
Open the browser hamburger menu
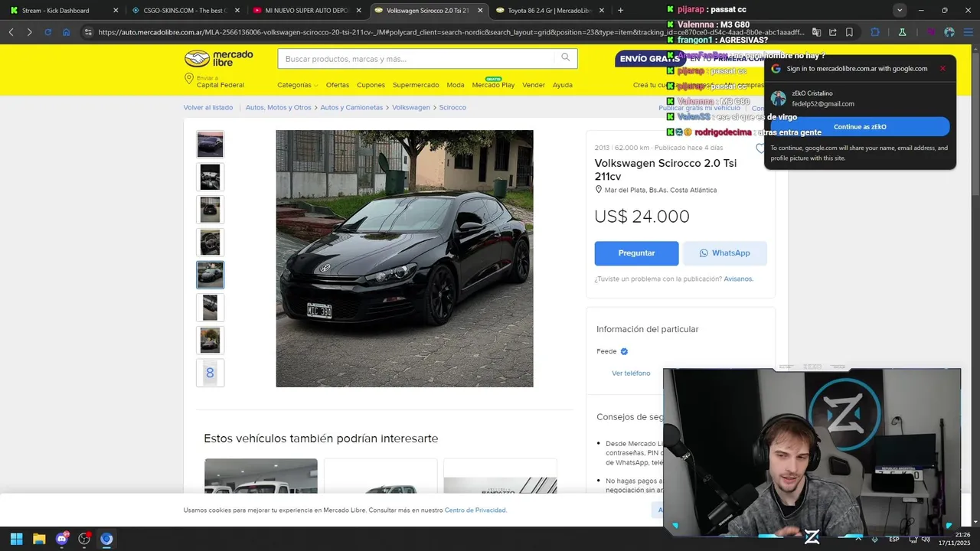pos(968,32)
